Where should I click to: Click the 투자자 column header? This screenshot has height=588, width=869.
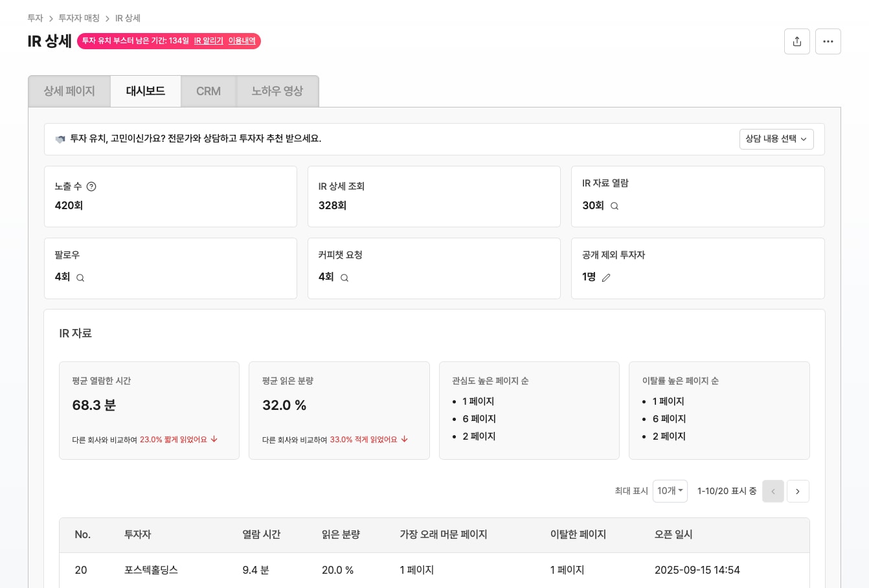137,534
